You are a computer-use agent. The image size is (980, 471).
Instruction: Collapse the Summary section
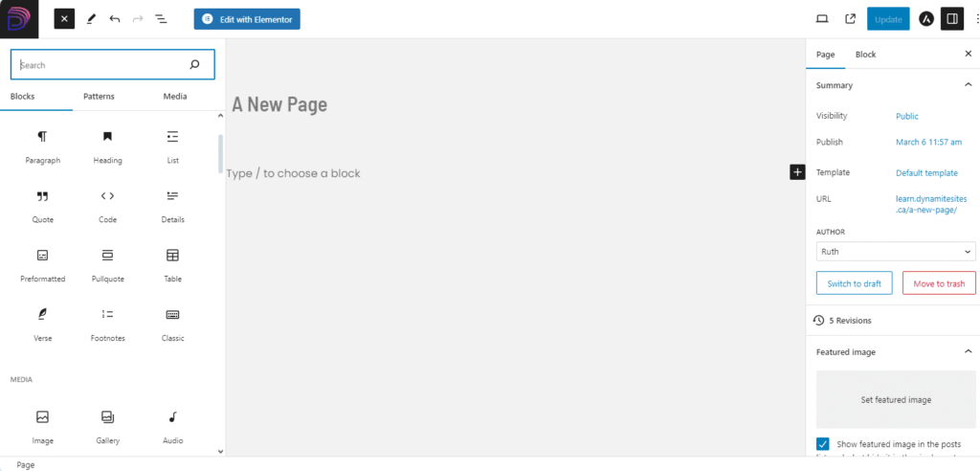tap(968, 85)
